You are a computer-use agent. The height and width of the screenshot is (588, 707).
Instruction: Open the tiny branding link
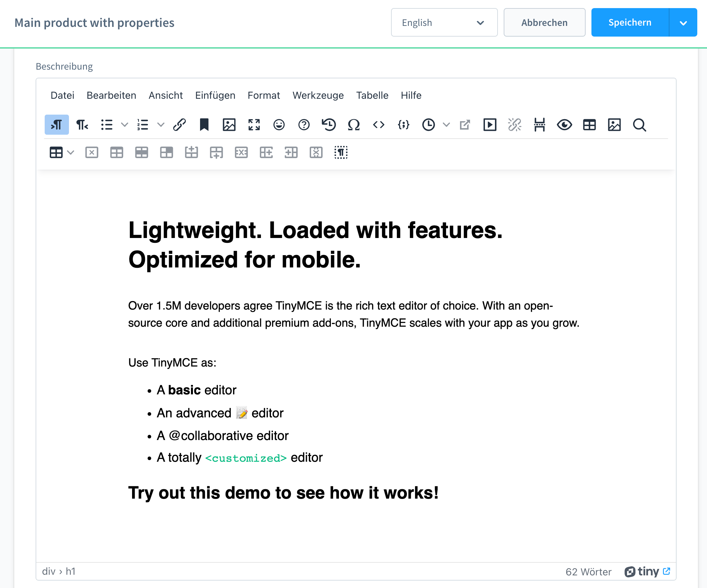(647, 571)
